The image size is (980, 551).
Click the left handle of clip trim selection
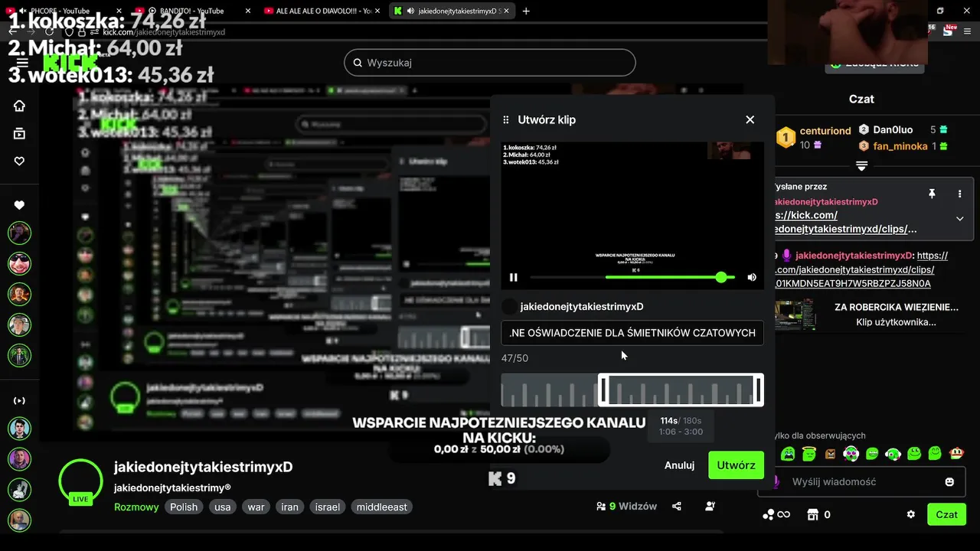[603, 390]
